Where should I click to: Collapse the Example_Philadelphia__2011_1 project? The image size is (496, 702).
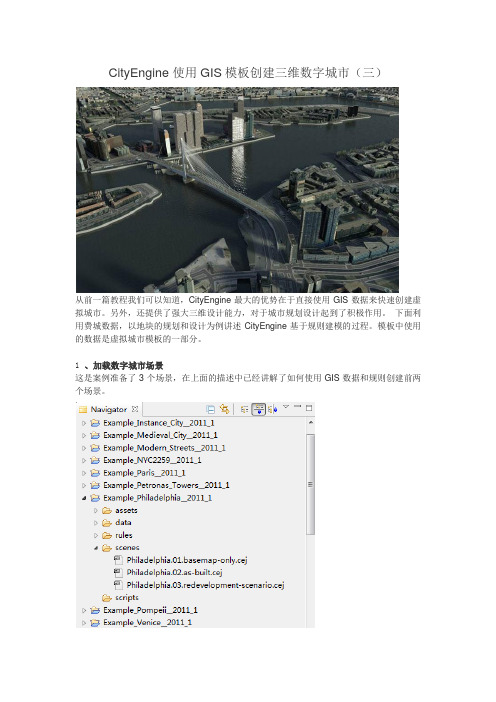84,498
